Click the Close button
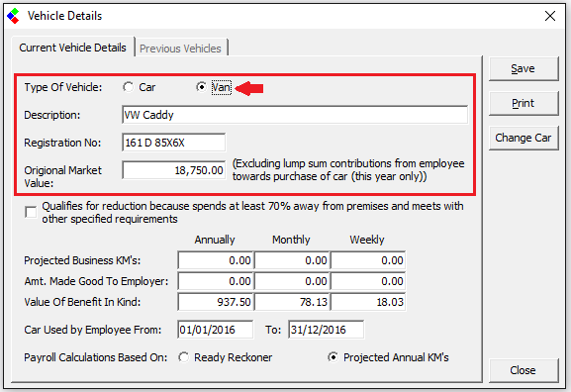 [x=523, y=370]
